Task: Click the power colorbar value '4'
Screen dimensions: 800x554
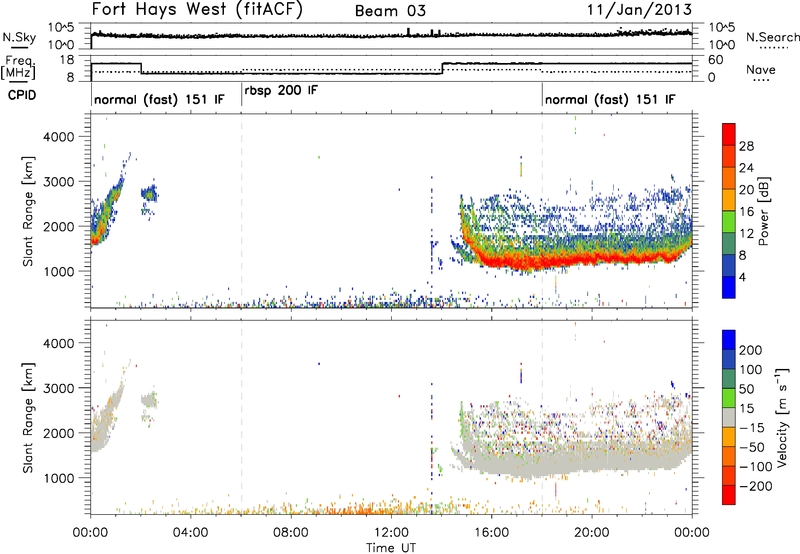Action: click(742, 277)
